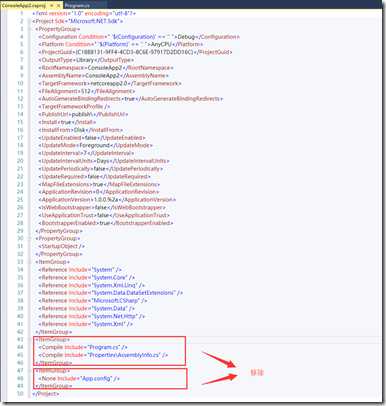Click the UpdateEnabled false line

[x=92, y=138]
